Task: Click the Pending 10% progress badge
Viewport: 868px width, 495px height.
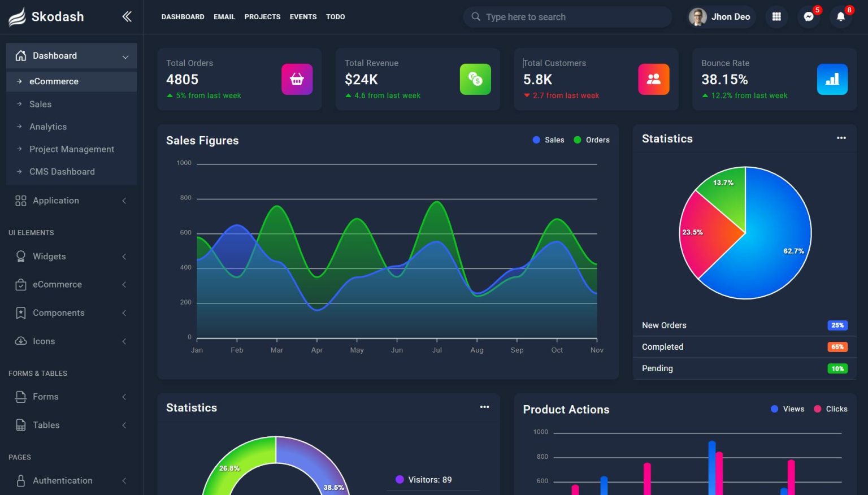Action: pos(837,368)
